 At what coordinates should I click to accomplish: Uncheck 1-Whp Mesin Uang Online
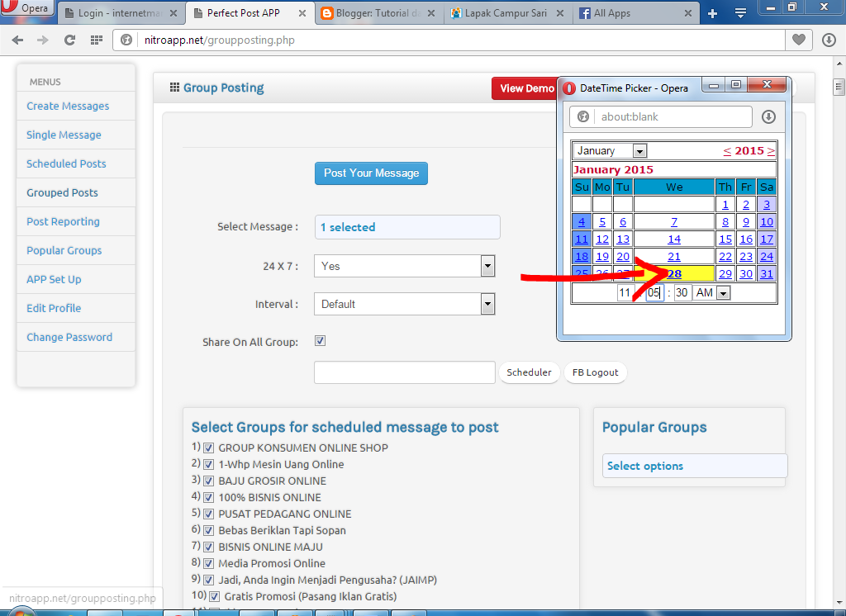tap(209, 464)
